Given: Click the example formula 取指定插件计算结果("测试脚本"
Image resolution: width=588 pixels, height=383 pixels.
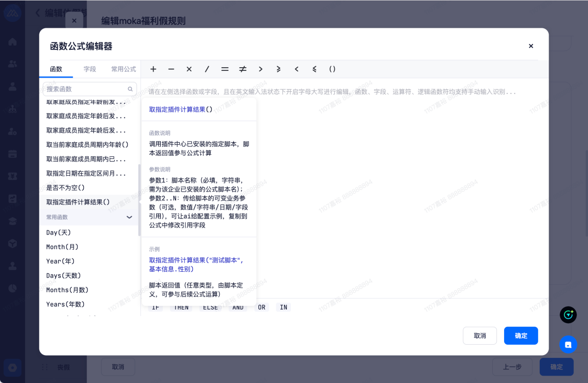Looking at the screenshot, I should click(x=196, y=264).
